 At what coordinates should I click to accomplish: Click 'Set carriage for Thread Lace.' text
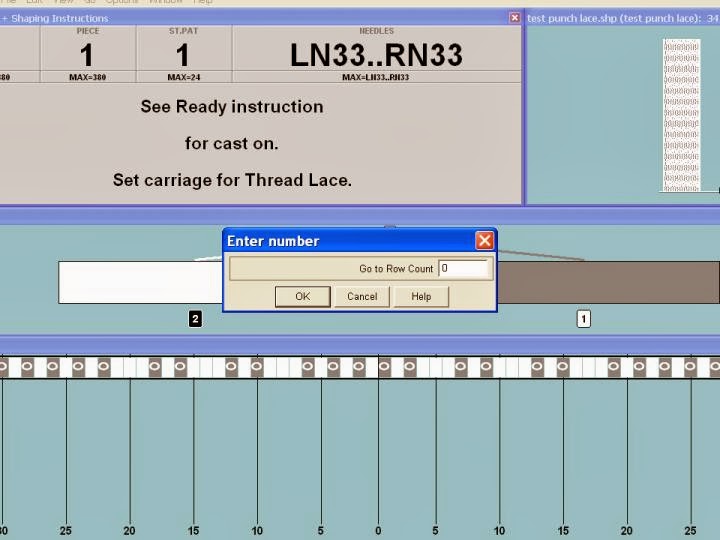coord(232,180)
